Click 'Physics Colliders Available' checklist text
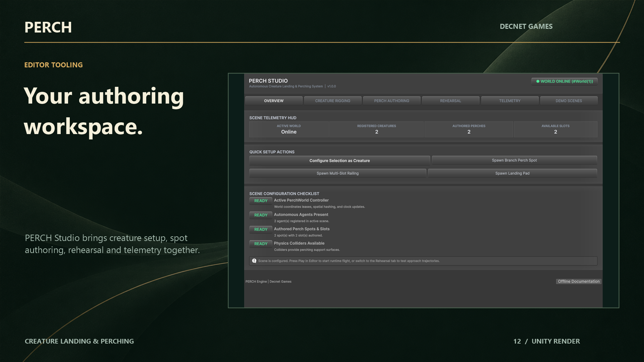The height and width of the screenshot is (362, 644). (x=299, y=243)
